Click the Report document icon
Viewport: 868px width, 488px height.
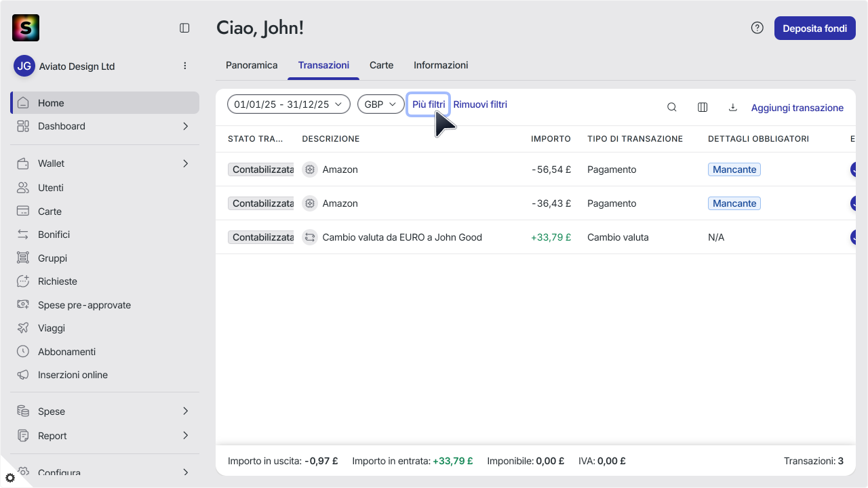(x=23, y=436)
